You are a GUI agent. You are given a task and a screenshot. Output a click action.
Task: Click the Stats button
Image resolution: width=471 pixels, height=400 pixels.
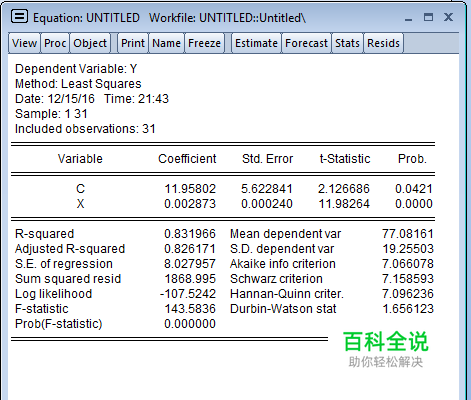coord(347,43)
